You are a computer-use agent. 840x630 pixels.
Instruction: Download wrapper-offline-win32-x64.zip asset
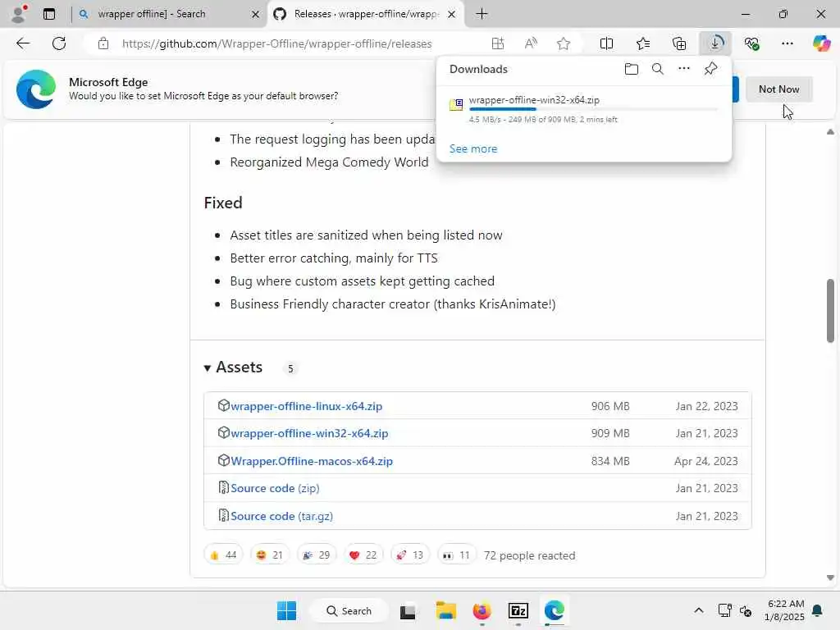tap(309, 433)
